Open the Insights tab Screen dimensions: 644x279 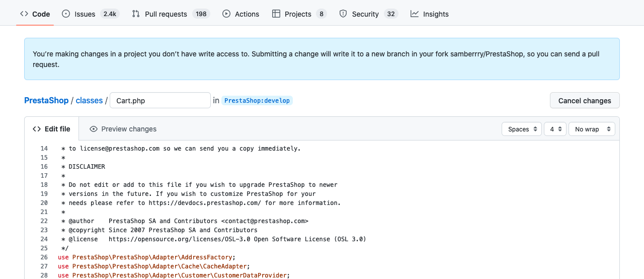(429, 14)
